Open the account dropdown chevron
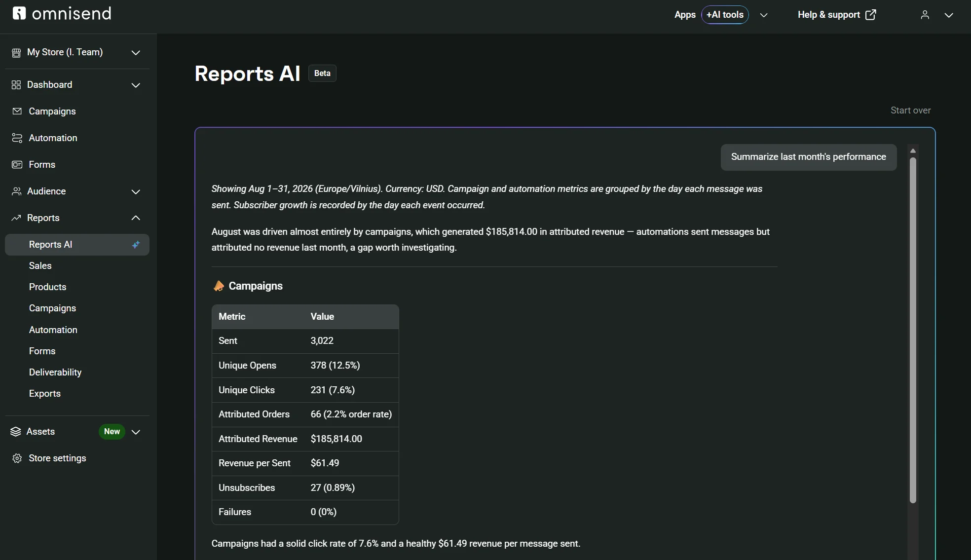Viewport: 971px width, 560px height. 949,15
